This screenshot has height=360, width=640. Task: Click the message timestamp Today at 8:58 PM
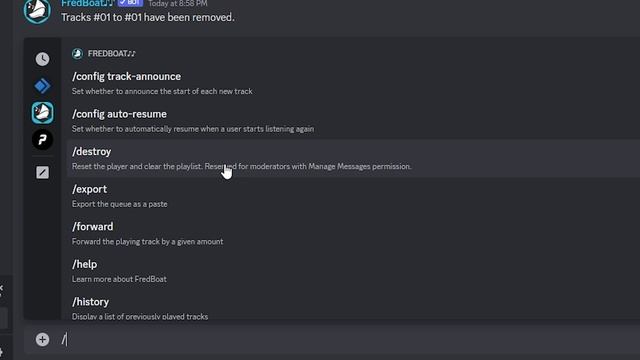pos(178,4)
